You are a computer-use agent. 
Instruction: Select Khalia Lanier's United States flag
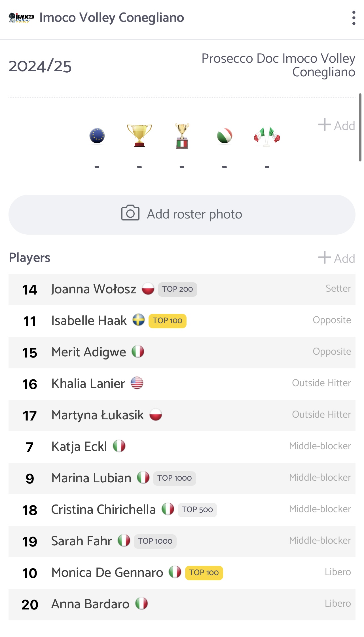click(x=137, y=383)
